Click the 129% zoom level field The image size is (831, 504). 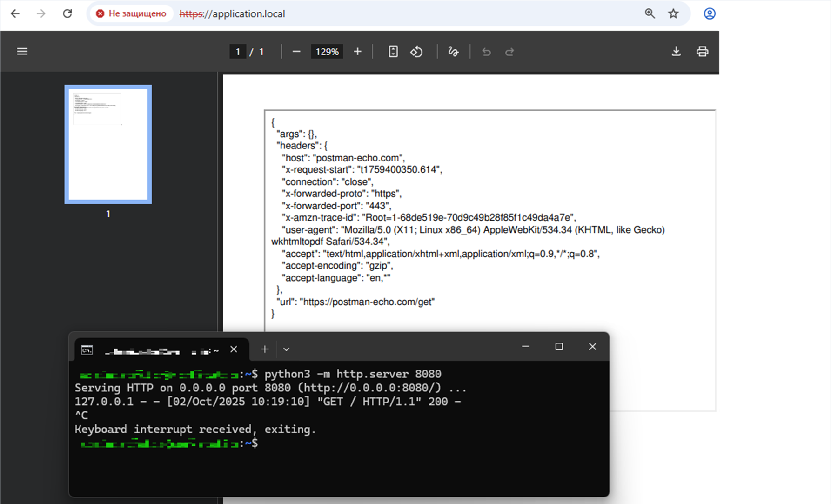coord(327,52)
